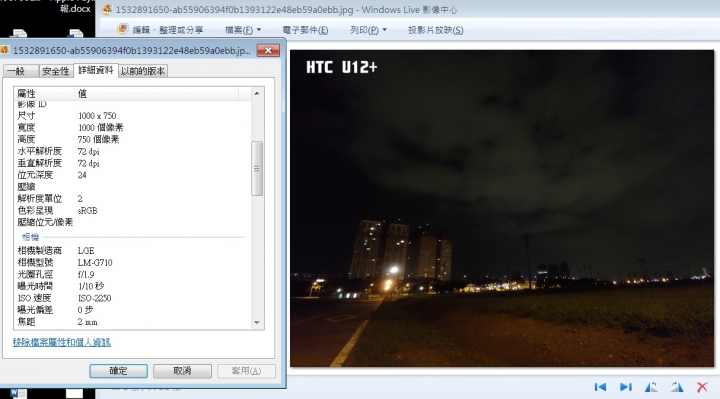Select the 曝光時間 1/10 秒 row

click(133, 286)
